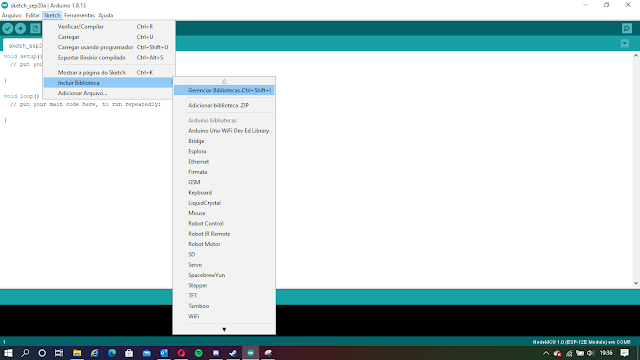Open the Ferramentas menu
This screenshot has height=360, width=640.
[79, 15]
